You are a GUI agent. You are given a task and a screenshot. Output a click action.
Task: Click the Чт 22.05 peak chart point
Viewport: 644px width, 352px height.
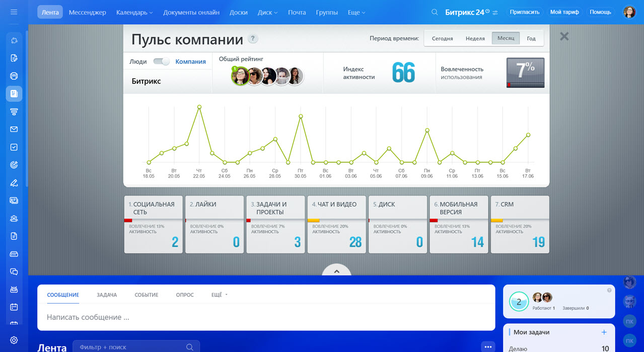click(x=199, y=107)
